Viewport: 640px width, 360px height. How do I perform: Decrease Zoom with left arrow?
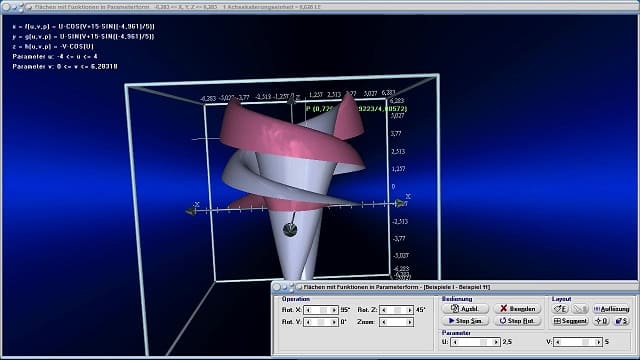383,322
